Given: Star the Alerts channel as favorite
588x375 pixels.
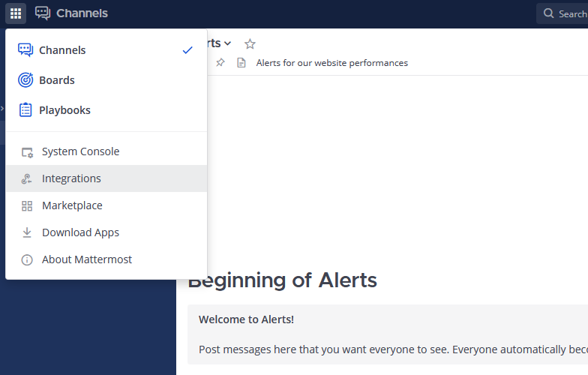Looking at the screenshot, I should [250, 43].
